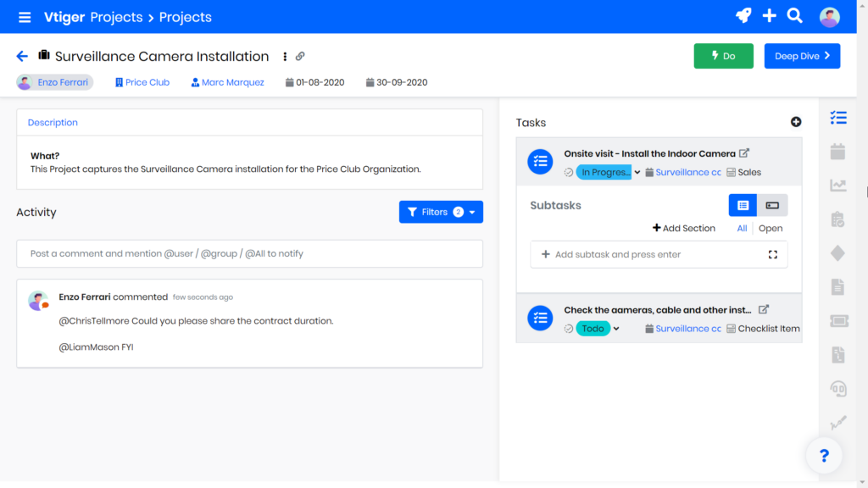Open the activity Filters dropdown
868x488 pixels.
coord(441,212)
